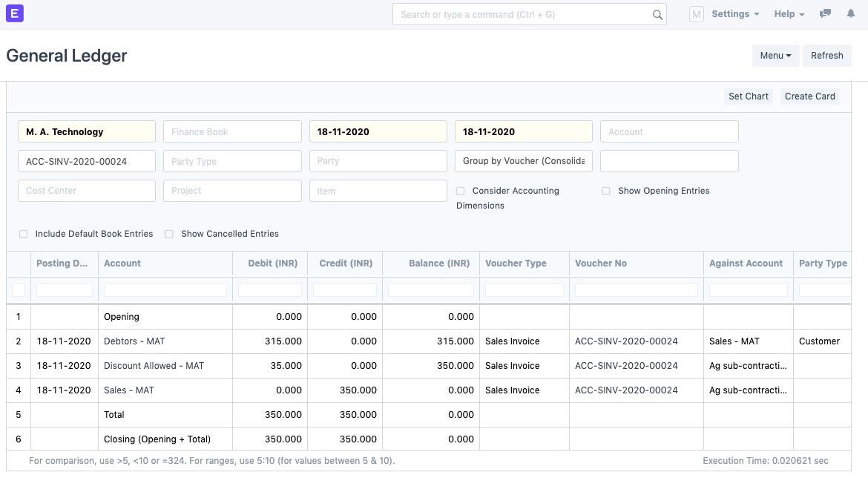Click the Set Chart button
The image size is (868, 501).
748,96
